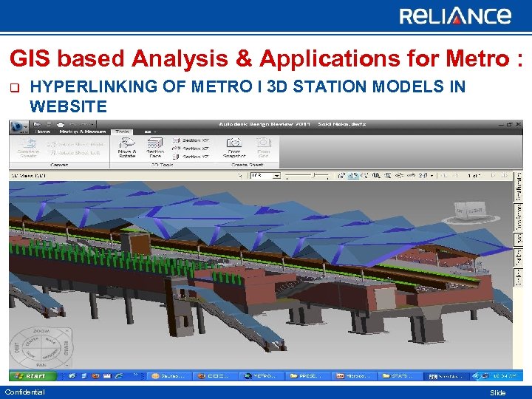
Task: Click the highlighted view navigation tool icon
Action: (353, 175)
